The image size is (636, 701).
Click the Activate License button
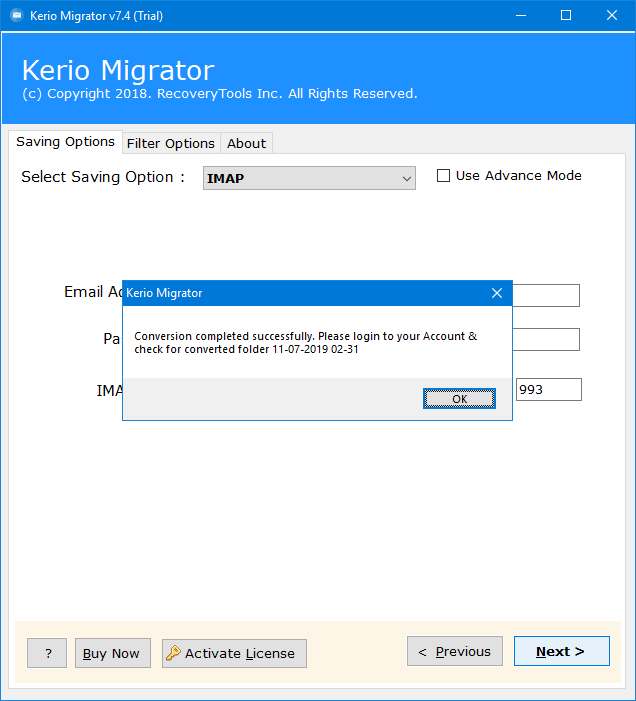click(234, 653)
